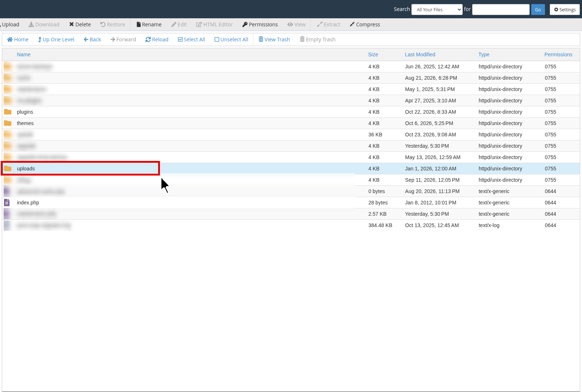Sort by Permissions column
Screen dimensions: 582x392
pos(558,54)
